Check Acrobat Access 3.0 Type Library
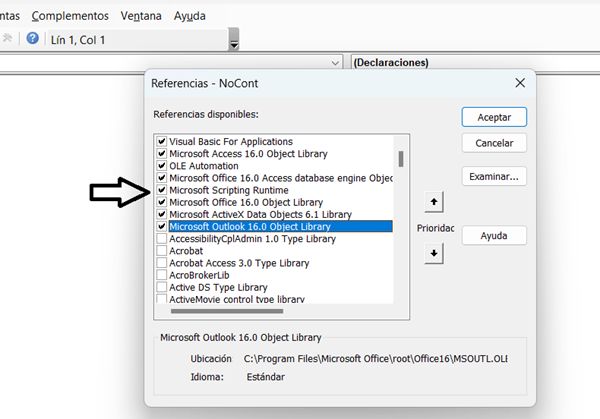The image size is (600, 419). pos(161,263)
